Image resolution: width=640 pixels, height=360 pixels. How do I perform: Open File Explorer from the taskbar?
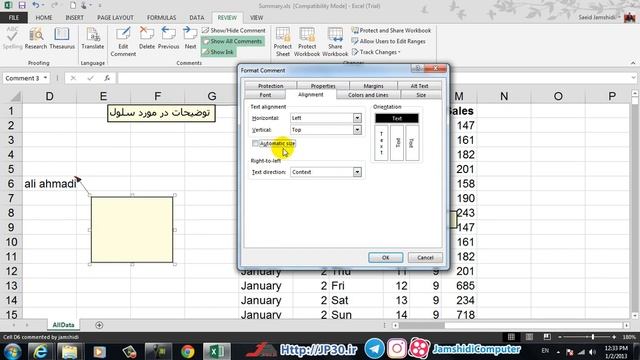coord(69,351)
